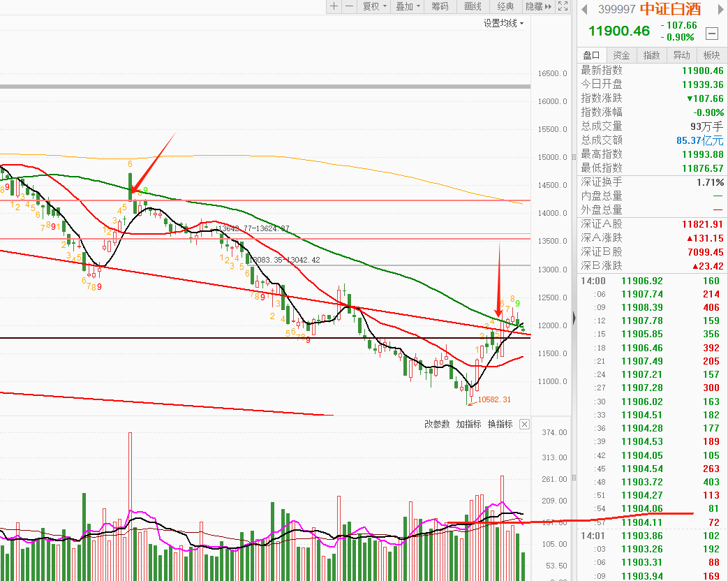
Task: Switch to the 资金 tab
Action: click(x=621, y=55)
